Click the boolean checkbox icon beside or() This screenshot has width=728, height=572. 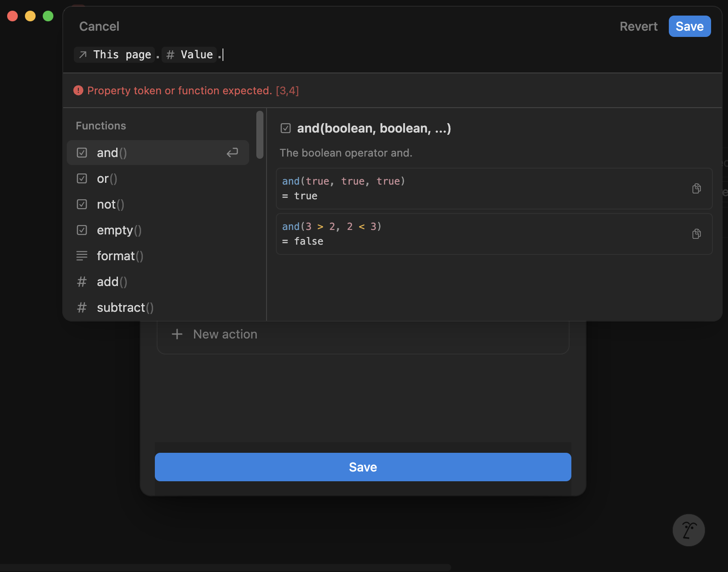coord(81,178)
